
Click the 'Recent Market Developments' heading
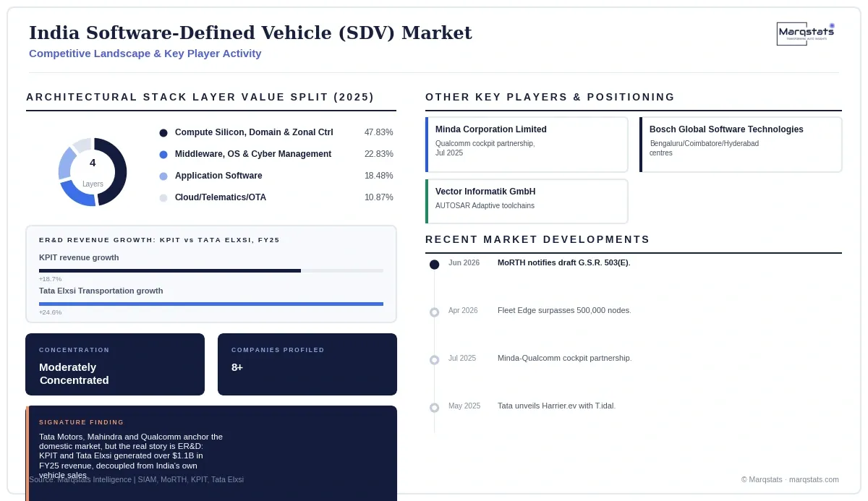(537, 239)
